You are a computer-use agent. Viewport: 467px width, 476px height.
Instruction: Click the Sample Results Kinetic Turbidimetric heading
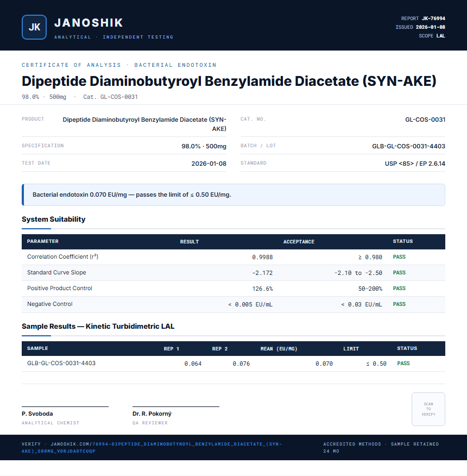click(x=98, y=327)
